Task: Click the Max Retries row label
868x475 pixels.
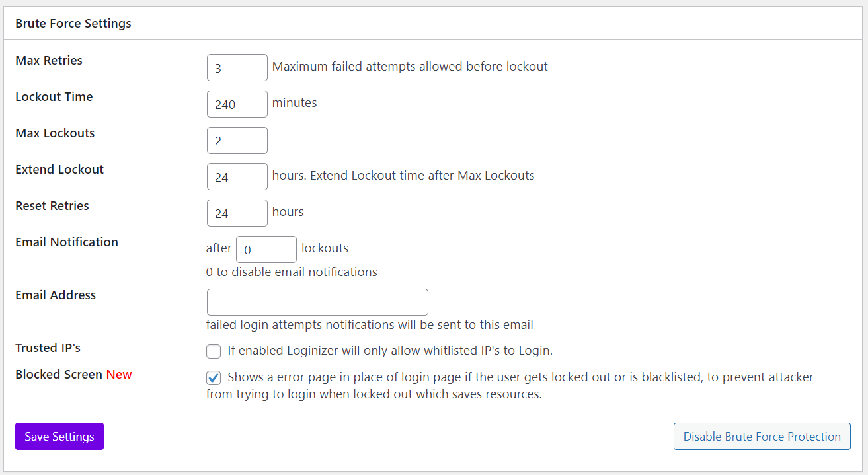Action: (49, 61)
